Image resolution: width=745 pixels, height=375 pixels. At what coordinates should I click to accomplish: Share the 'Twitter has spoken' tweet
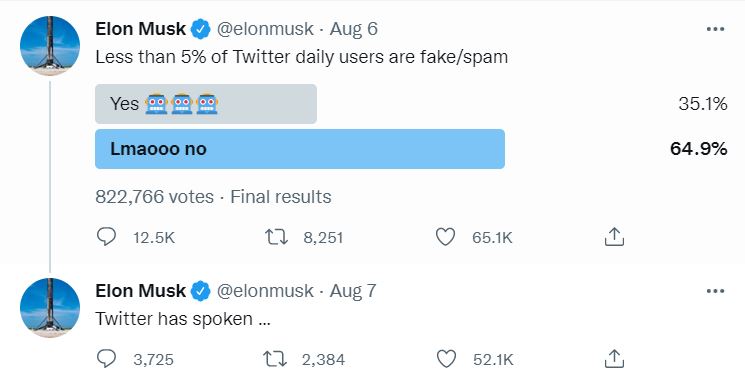tap(614, 359)
